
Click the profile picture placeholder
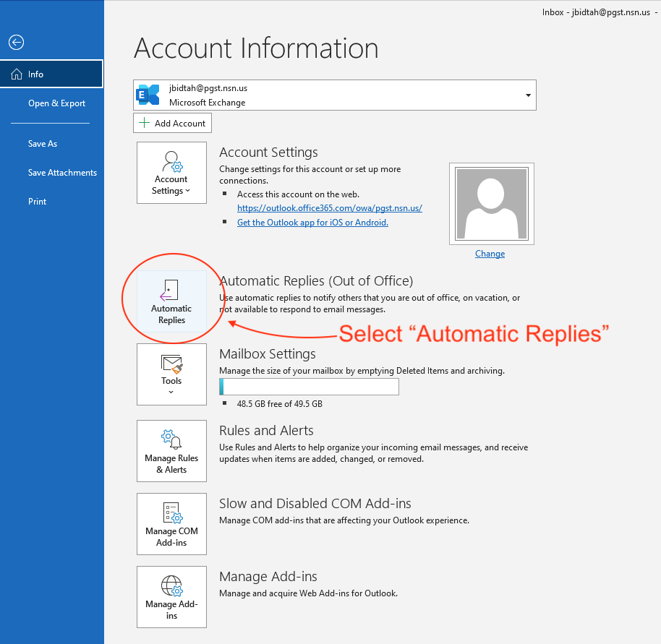click(492, 204)
